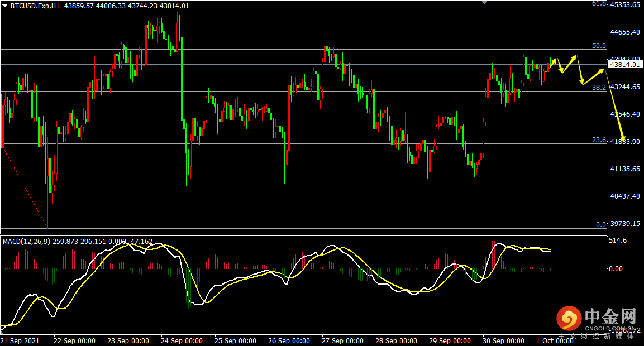
Task: Click the 24 Sep 00:00 time axis label
Action: click(180, 340)
